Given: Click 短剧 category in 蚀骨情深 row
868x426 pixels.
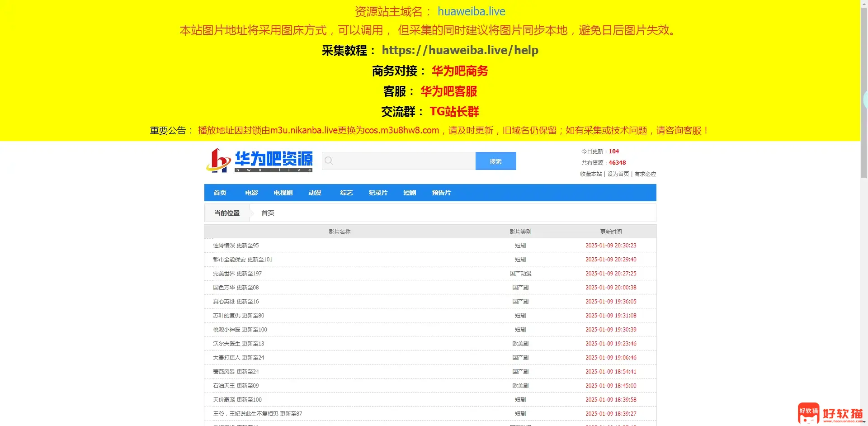Looking at the screenshot, I should point(520,246).
